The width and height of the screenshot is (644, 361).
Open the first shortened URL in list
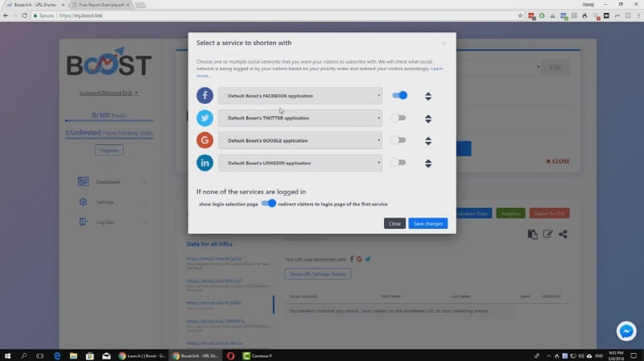[x=214, y=259]
